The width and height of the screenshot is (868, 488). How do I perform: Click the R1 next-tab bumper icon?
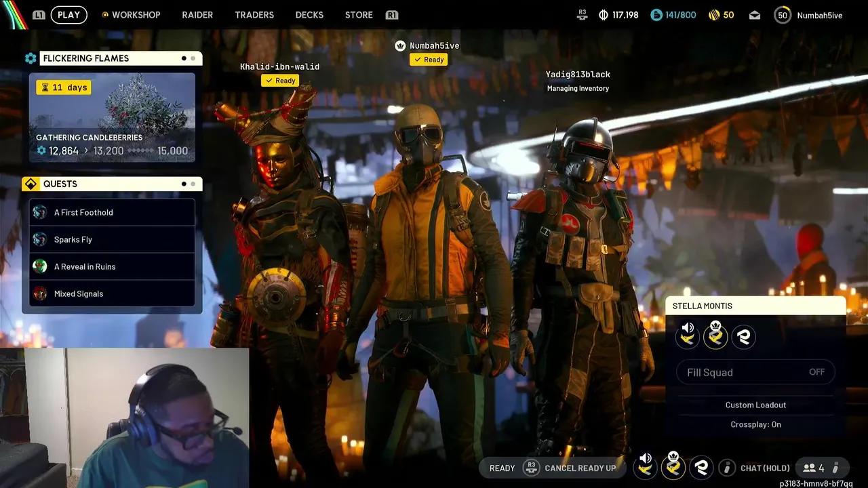[391, 15]
